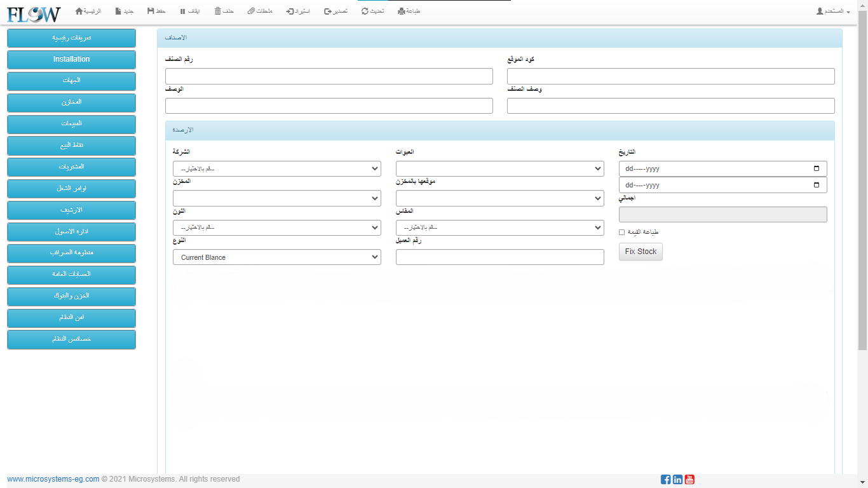This screenshot has height=488, width=868.
Task: Open the YouTube icon in footer
Action: coord(689,480)
